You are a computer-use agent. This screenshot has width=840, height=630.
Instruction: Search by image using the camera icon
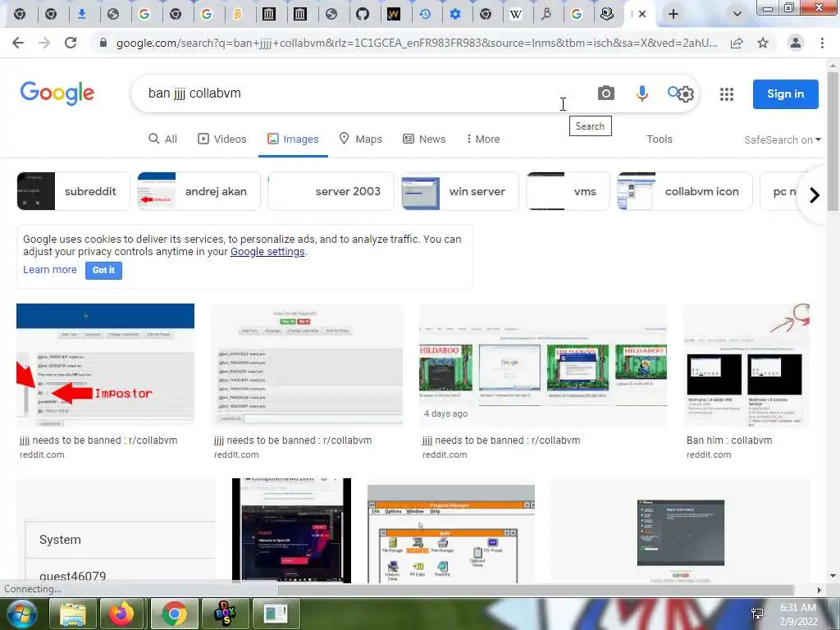click(606, 94)
